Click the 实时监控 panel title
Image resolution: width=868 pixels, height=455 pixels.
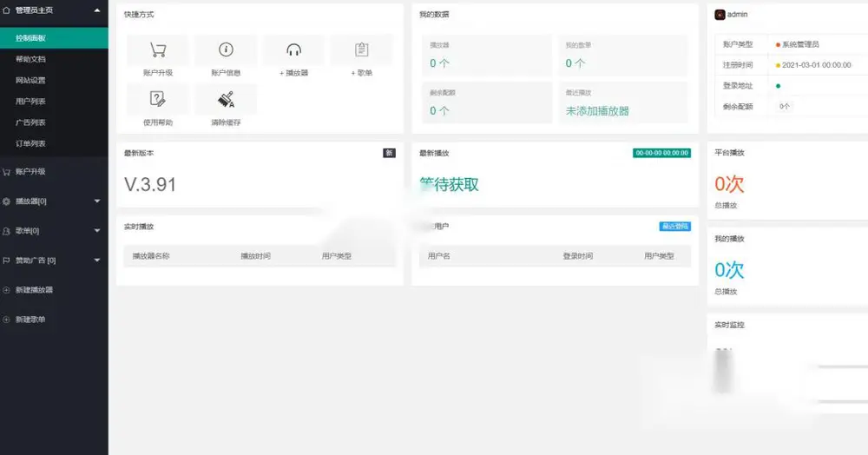[x=730, y=325]
